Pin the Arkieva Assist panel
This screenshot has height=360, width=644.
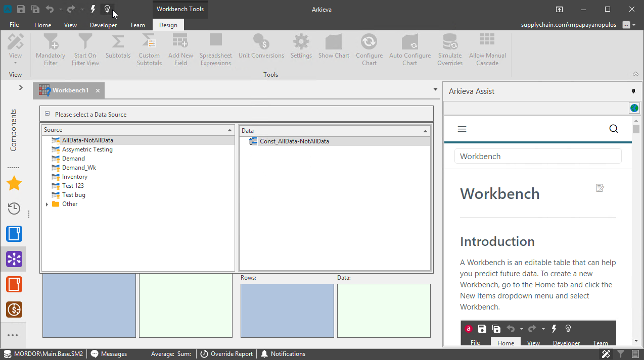click(633, 91)
